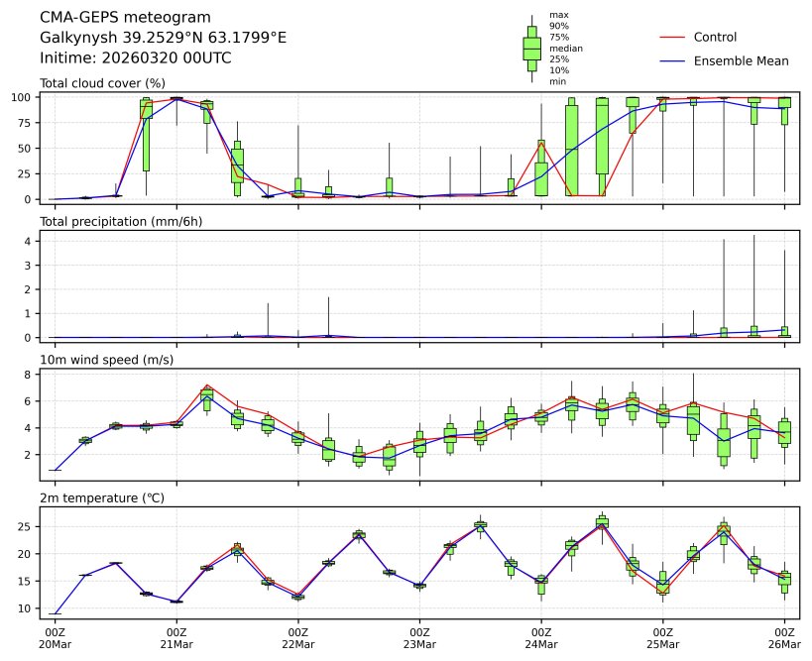Select the Ensemble Mean legend label

pyautogui.click(x=741, y=61)
